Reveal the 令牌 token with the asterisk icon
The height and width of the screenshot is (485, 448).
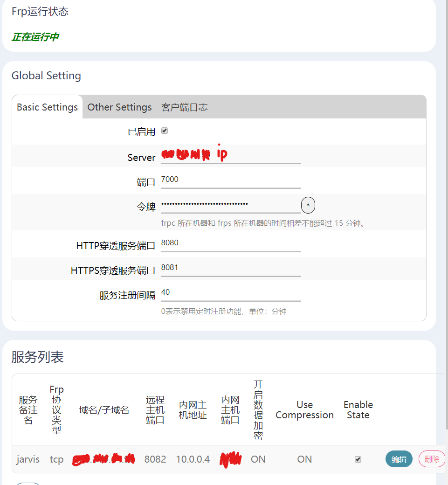pyautogui.click(x=308, y=205)
